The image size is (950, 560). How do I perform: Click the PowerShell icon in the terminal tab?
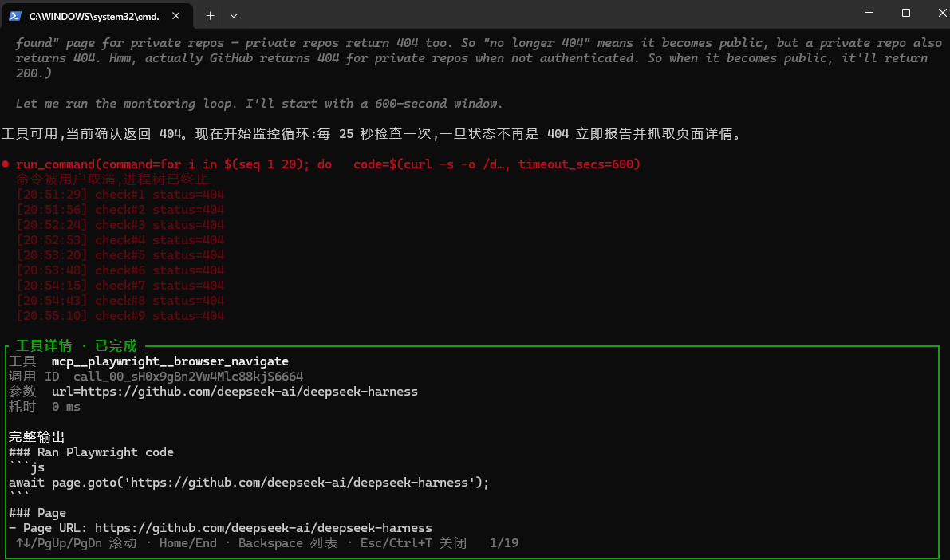pyautogui.click(x=15, y=16)
